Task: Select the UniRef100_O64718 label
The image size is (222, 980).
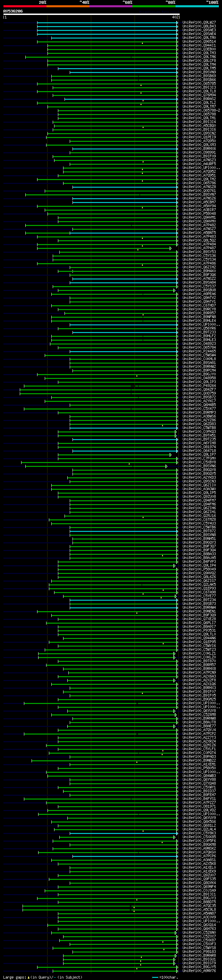Action: click(199, 451)
